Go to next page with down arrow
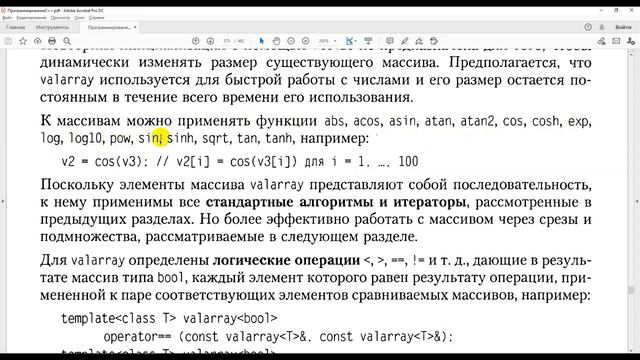 (210, 41)
